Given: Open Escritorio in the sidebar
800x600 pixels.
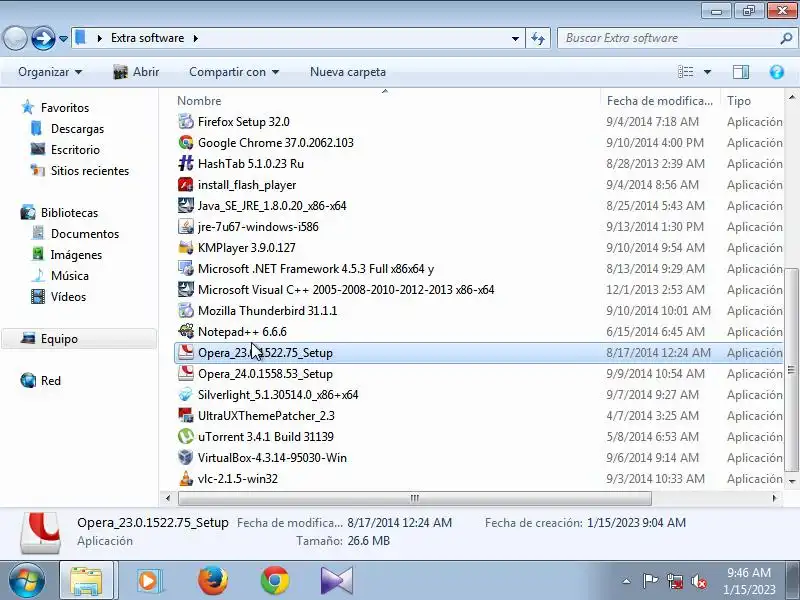Looking at the screenshot, I should pos(75,150).
